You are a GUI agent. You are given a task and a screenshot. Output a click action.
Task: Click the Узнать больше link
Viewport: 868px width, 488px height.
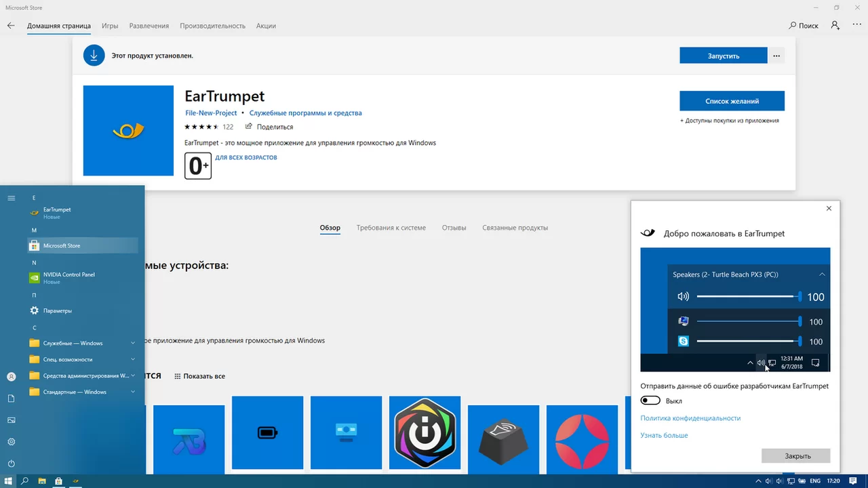665,435
